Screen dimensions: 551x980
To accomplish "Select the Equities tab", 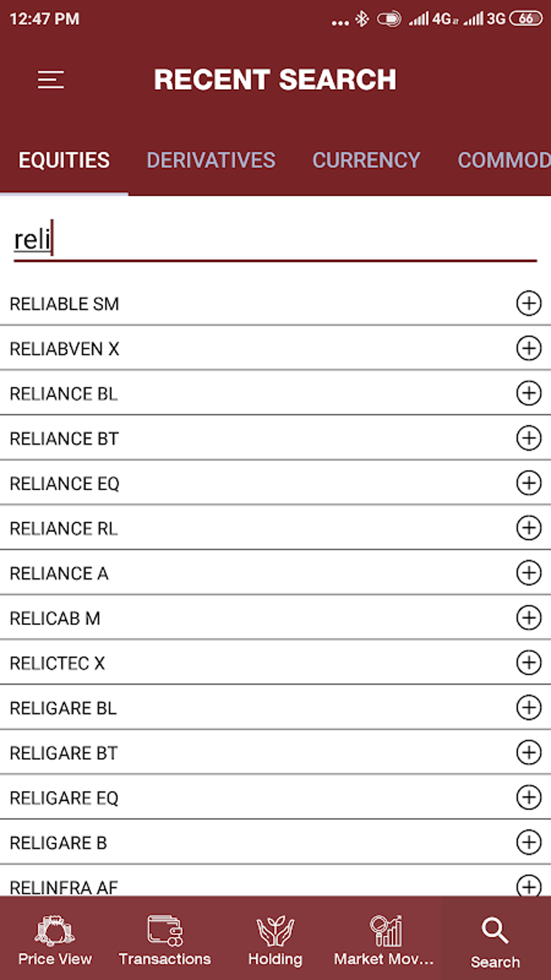I will (64, 161).
